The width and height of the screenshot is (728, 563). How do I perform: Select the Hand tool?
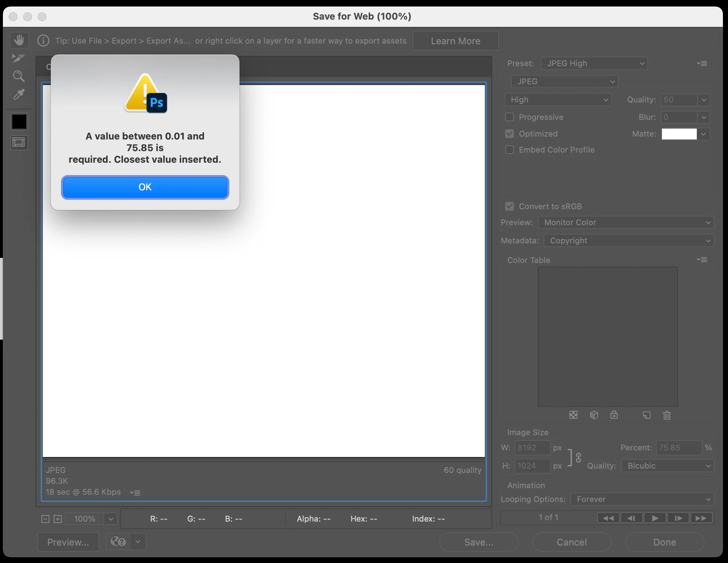click(19, 40)
